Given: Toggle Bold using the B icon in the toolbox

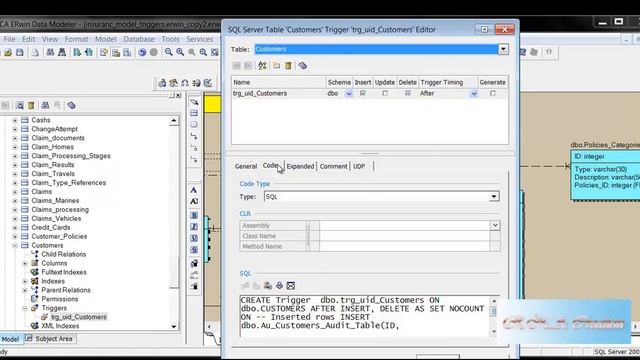Looking at the screenshot, I should tap(194, 215).
